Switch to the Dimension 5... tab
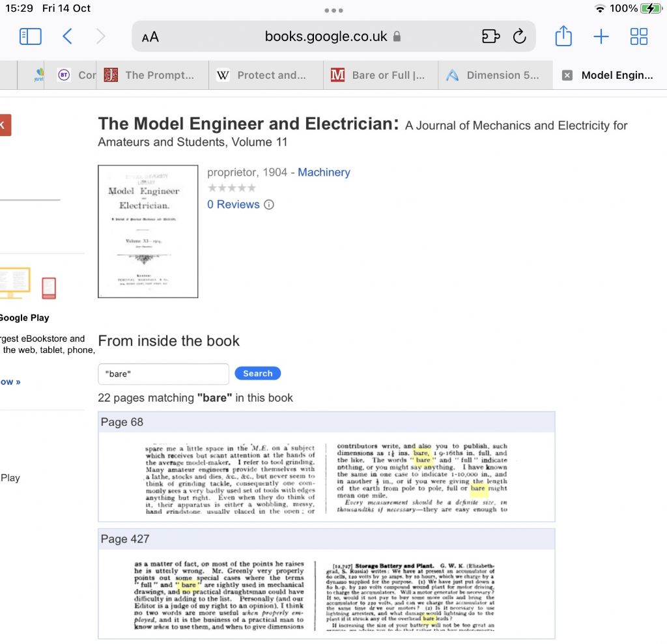The height and width of the screenshot is (644, 667). pyautogui.click(x=496, y=76)
